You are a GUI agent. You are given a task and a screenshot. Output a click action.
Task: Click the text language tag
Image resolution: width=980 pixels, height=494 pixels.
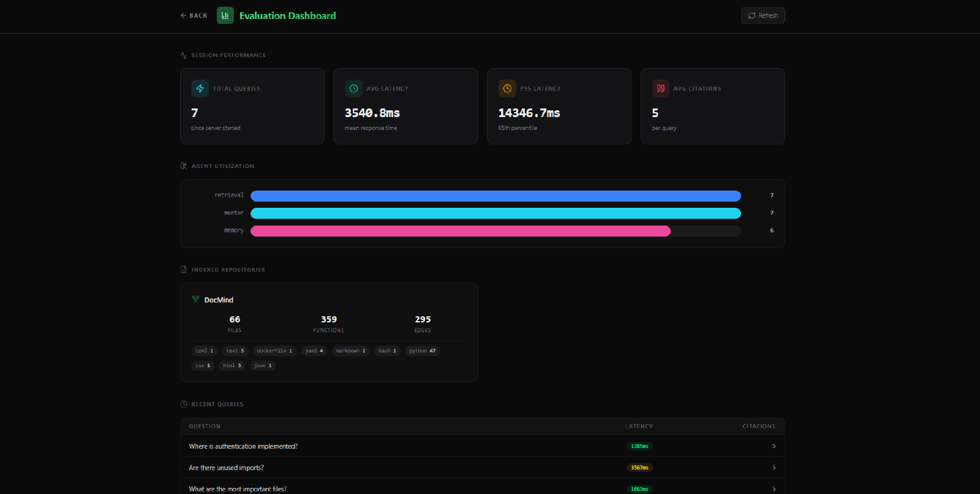235,351
